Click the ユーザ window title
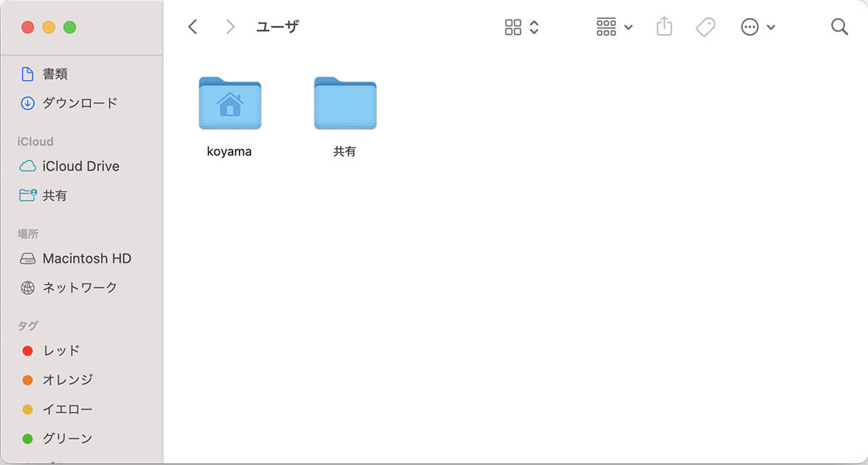This screenshot has width=868, height=465. tap(278, 27)
